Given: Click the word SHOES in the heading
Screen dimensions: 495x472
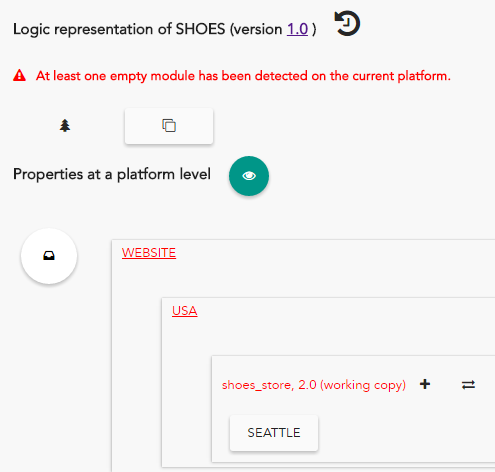Looking at the screenshot, I should (x=200, y=29).
